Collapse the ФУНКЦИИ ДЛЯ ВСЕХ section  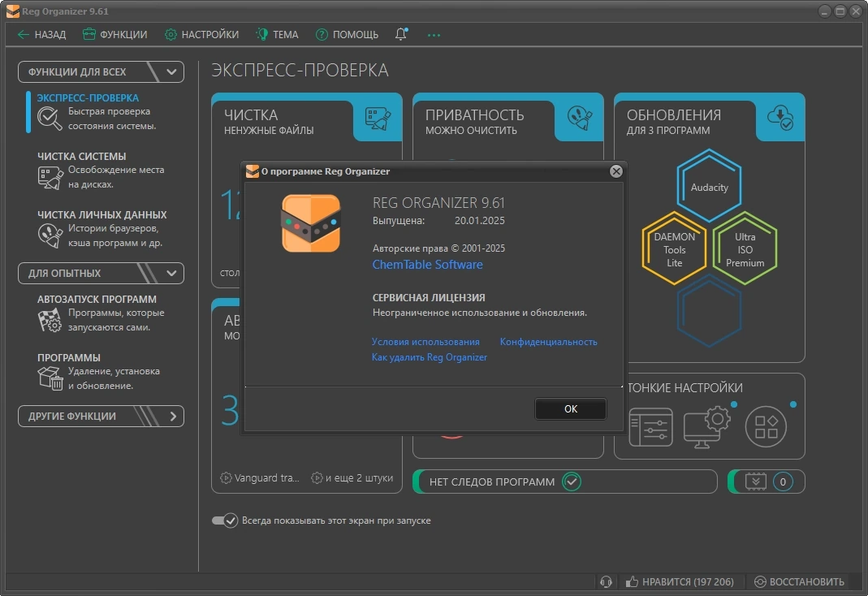tap(171, 71)
